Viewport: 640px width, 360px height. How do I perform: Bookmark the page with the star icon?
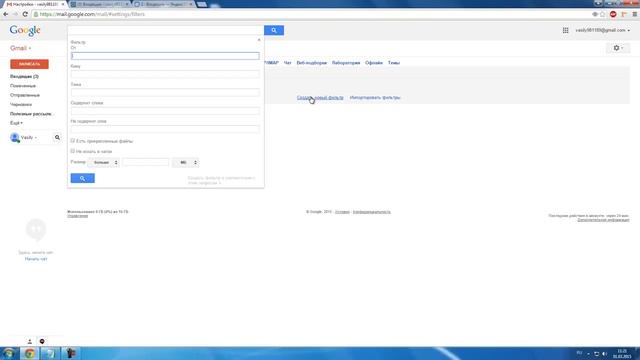tap(602, 14)
